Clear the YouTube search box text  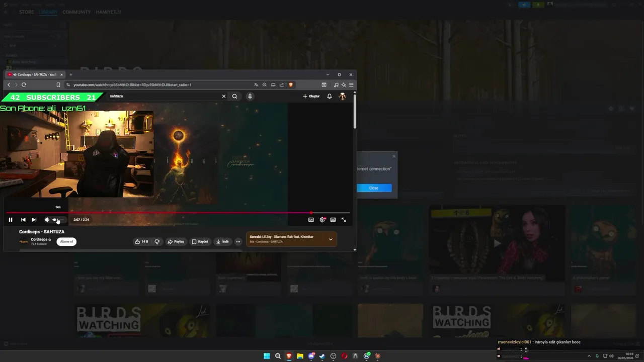coord(224,96)
